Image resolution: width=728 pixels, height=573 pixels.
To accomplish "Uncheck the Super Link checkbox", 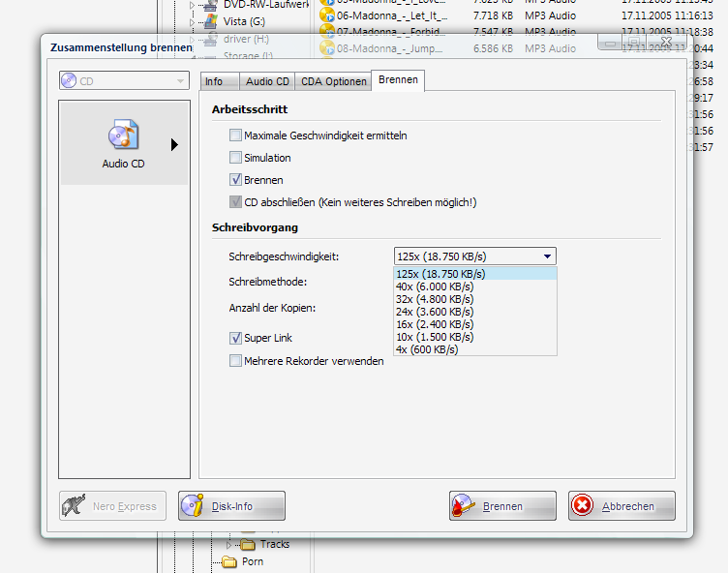I will pos(235,338).
